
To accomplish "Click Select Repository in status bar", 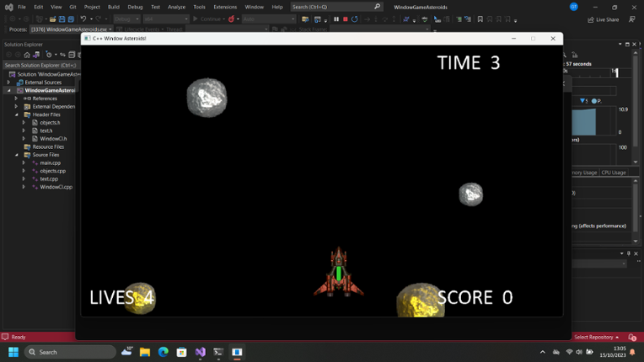I will [x=596, y=337].
